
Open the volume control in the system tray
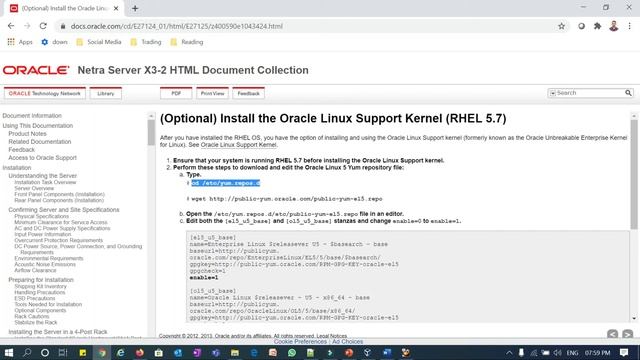pyautogui.click(x=558, y=353)
